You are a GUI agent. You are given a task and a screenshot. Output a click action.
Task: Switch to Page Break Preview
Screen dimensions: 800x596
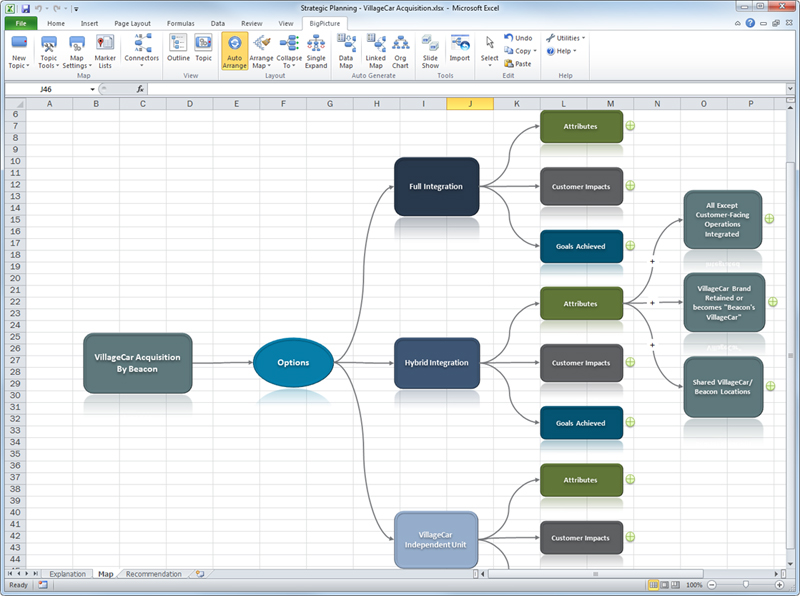[676, 585]
